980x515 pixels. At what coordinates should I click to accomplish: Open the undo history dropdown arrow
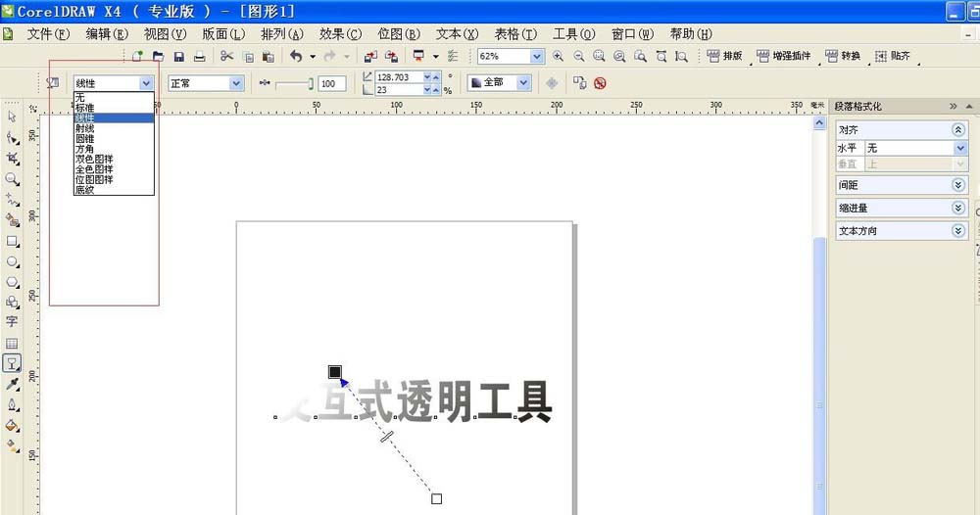[313, 57]
